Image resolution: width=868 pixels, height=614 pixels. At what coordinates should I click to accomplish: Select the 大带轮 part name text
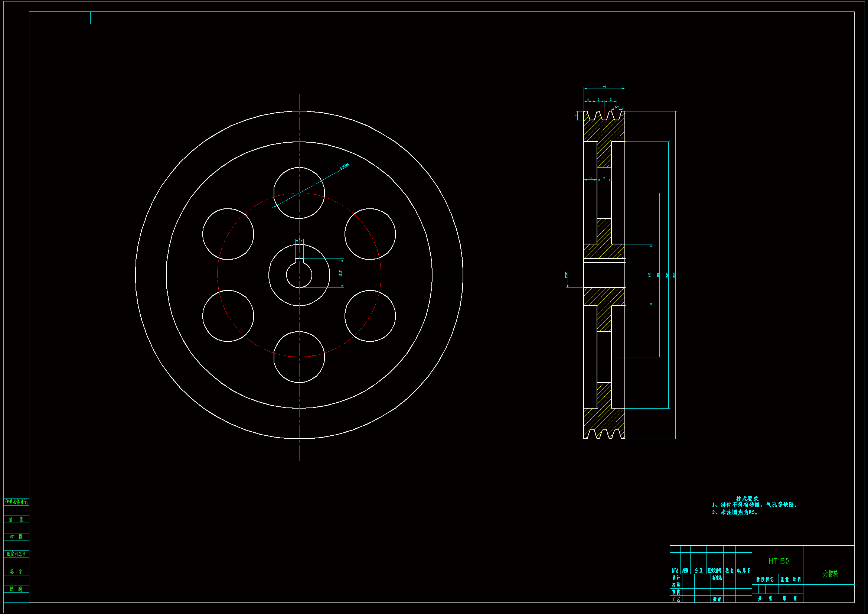pyautogui.click(x=830, y=574)
